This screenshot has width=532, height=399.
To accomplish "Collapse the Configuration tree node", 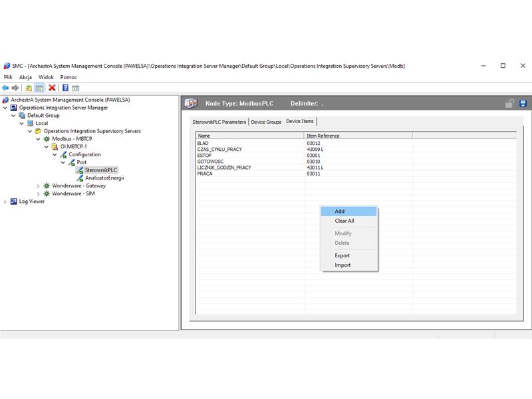I will 55,155.
